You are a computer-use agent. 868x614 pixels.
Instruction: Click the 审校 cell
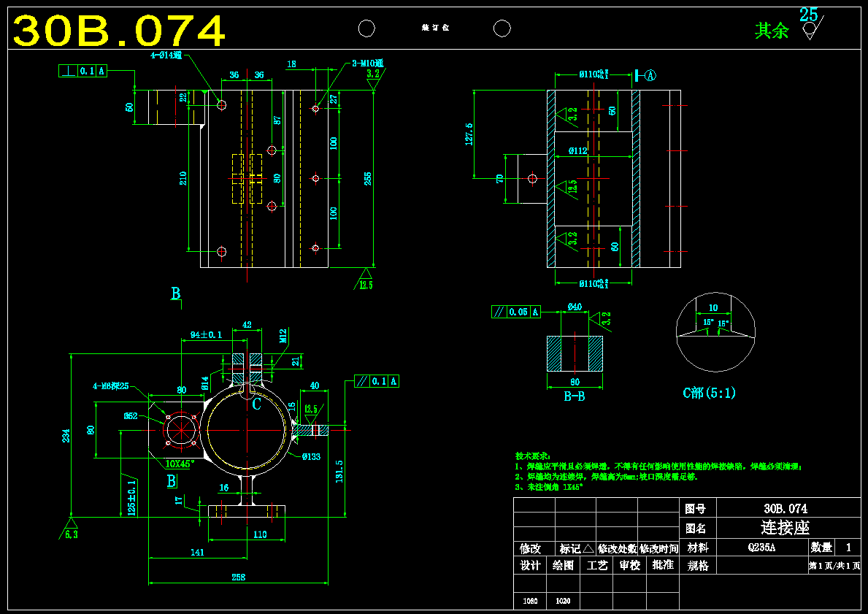(629, 565)
